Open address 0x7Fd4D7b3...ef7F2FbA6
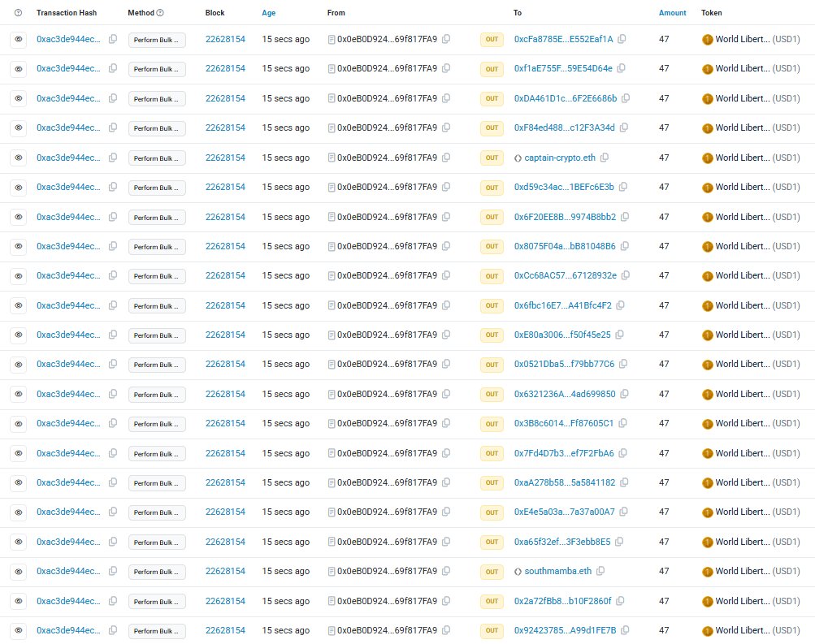 pos(564,453)
